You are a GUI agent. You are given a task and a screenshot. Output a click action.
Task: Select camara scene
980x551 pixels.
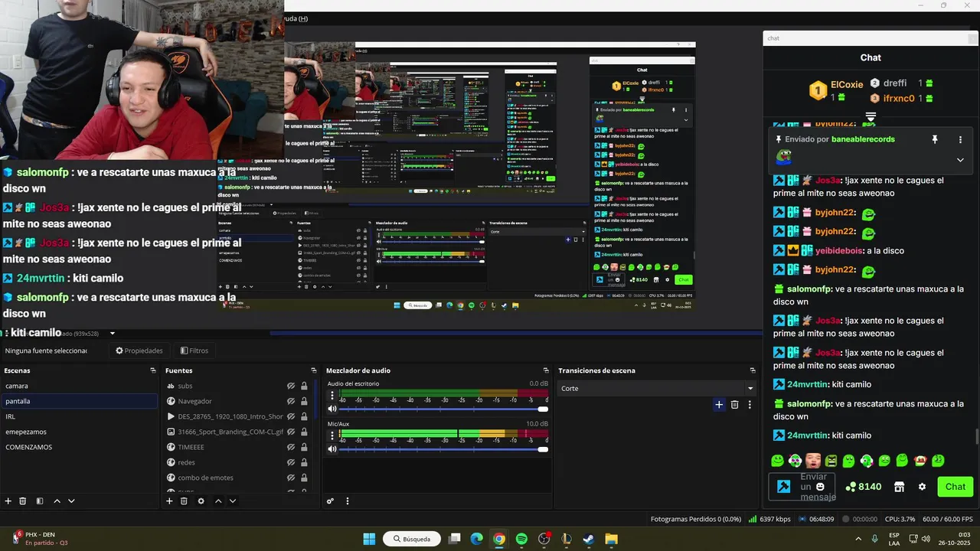point(79,386)
